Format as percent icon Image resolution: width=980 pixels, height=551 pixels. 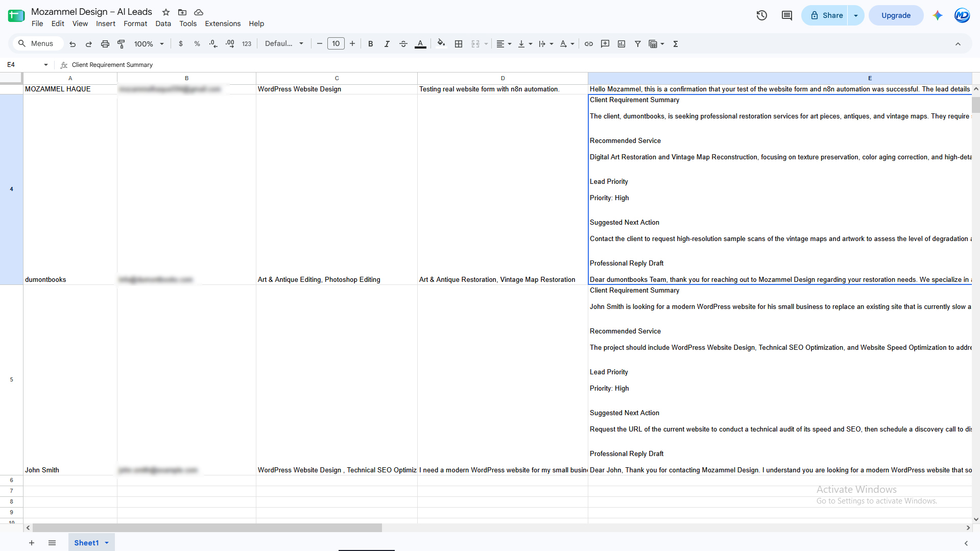tap(197, 44)
